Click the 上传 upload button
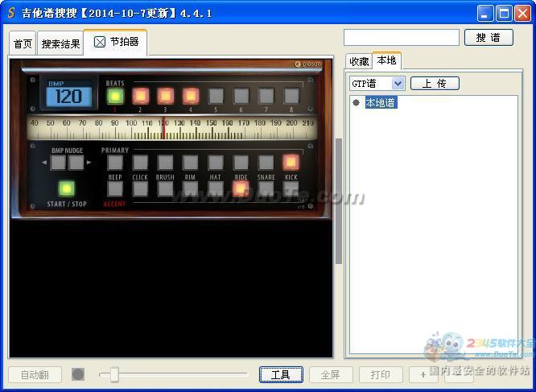536x392 pixels. click(x=435, y=83)
